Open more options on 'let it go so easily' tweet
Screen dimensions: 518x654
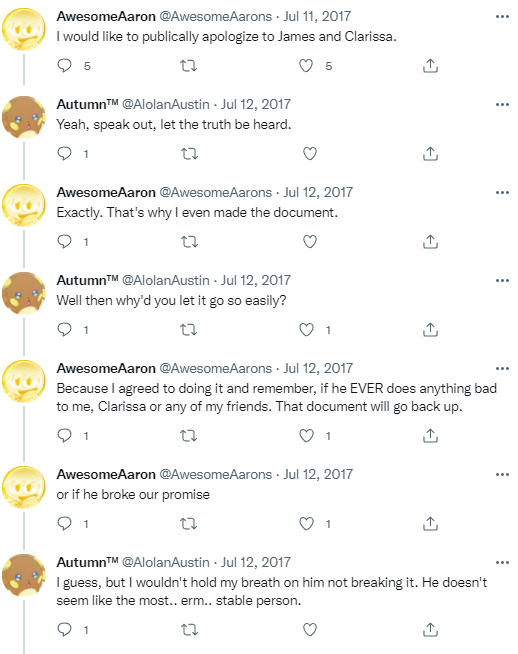click(x=502, y=281)
